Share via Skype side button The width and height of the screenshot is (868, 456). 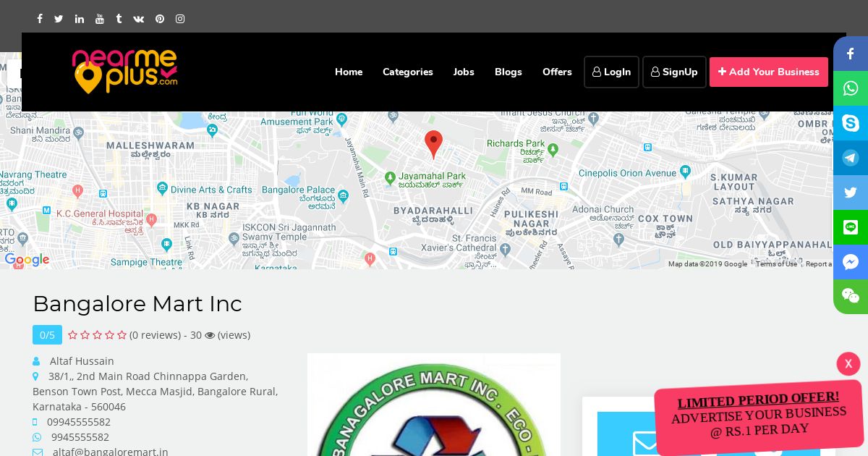coord(851,123)
